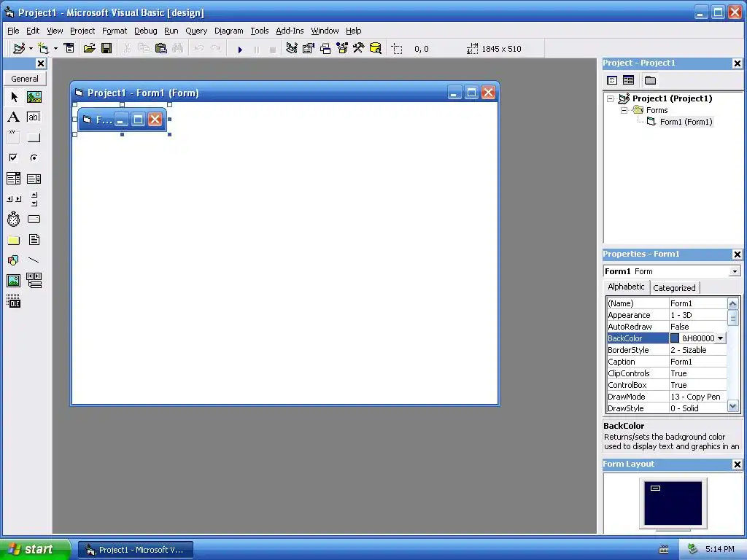747x560 pixels.
Task: Open the Debug menu
Action: pyautogui.click(x=145, y=31)
